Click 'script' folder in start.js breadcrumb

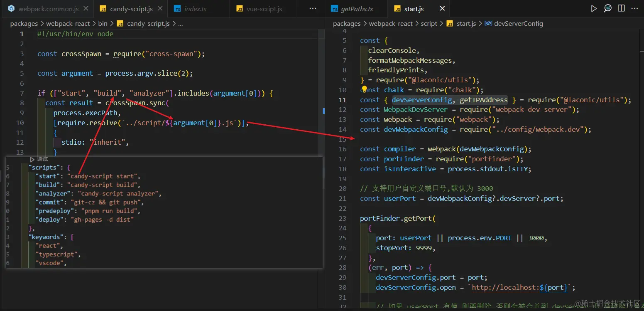[x=429, y=24]
